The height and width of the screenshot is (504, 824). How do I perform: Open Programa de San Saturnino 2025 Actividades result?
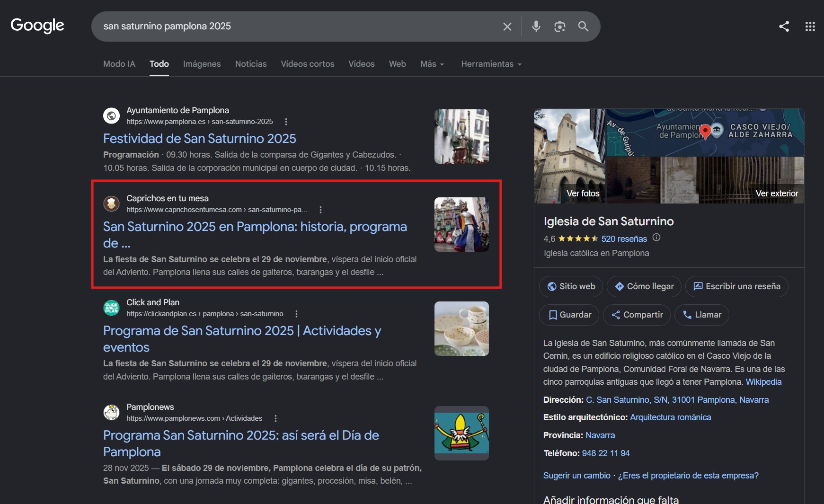pos(242,339)
